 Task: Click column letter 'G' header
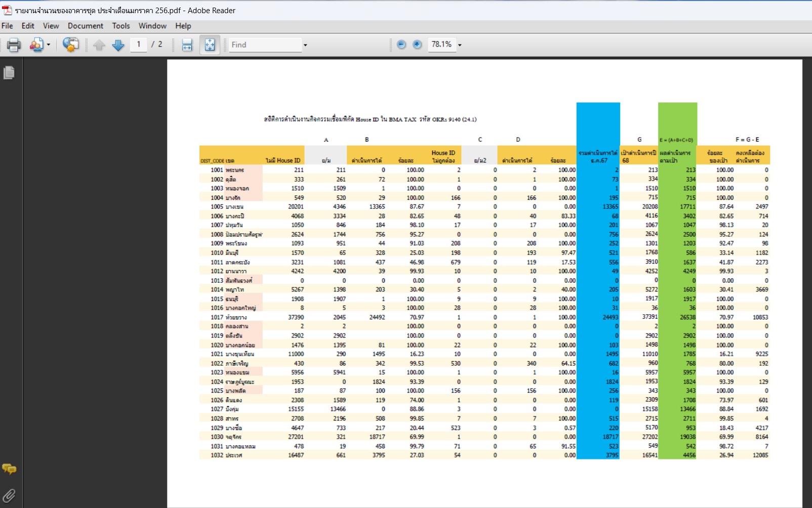639,140
